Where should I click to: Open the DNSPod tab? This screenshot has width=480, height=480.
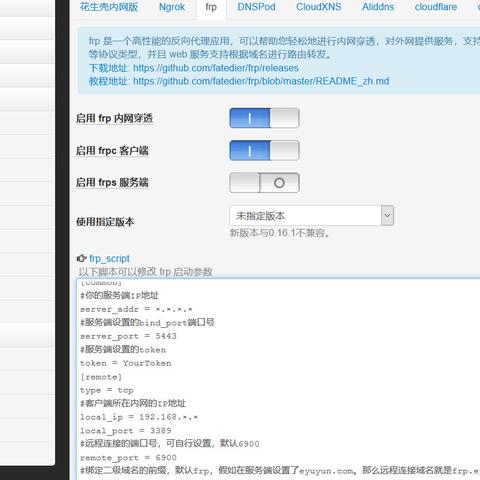point(256,7)
